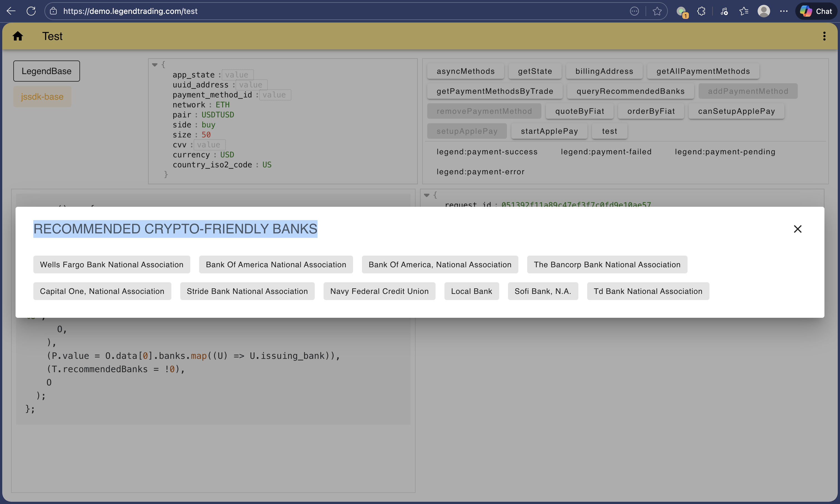Open browser extensions puzzle icon
Screen dimensions: 840x504
[701, 11]
